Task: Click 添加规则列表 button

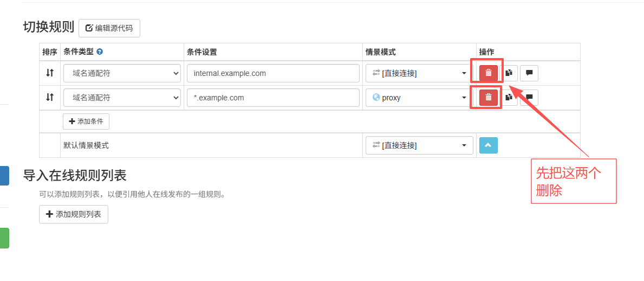Action: (74, 214)
